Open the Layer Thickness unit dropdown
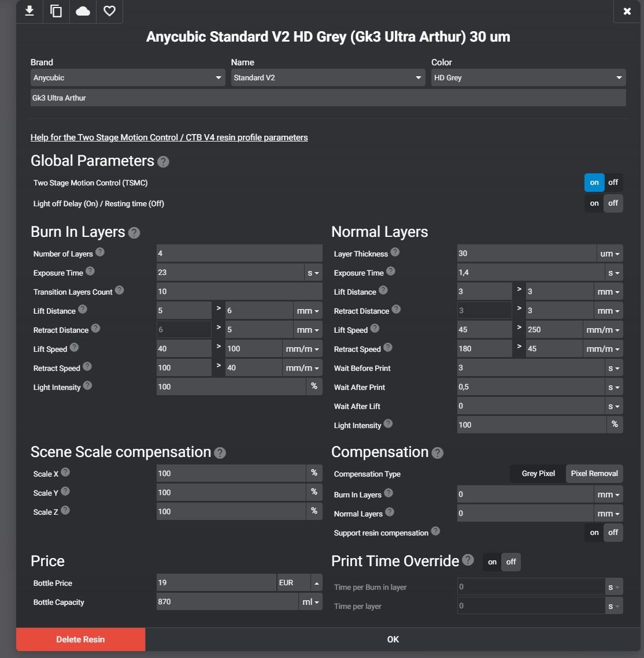Screen dimensions: 644x658 [x=609, y=254]
